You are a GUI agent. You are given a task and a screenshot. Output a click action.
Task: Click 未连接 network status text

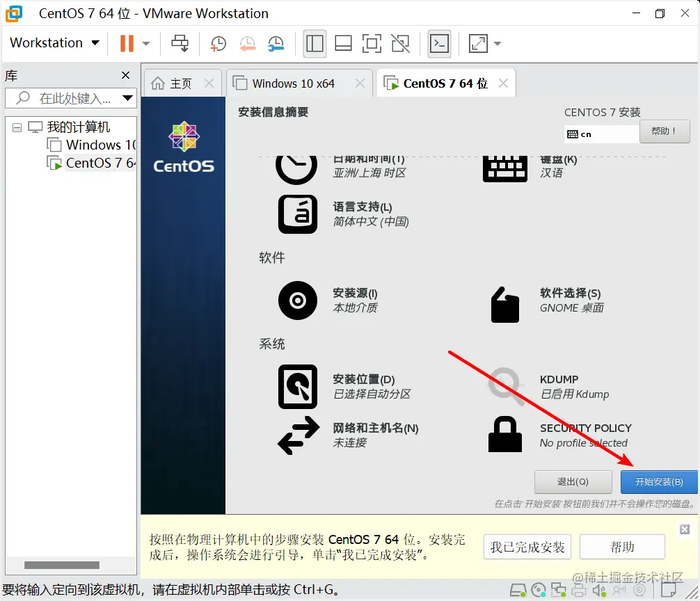(349, 442)
